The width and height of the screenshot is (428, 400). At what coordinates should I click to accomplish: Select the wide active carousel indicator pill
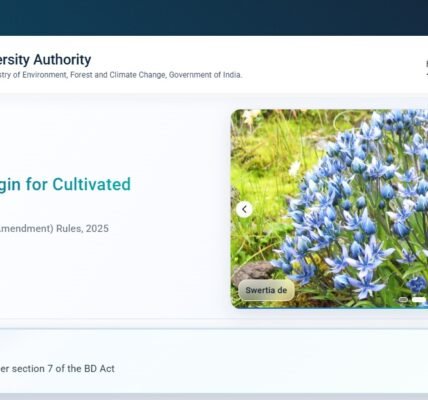click(x=419, y=299)
